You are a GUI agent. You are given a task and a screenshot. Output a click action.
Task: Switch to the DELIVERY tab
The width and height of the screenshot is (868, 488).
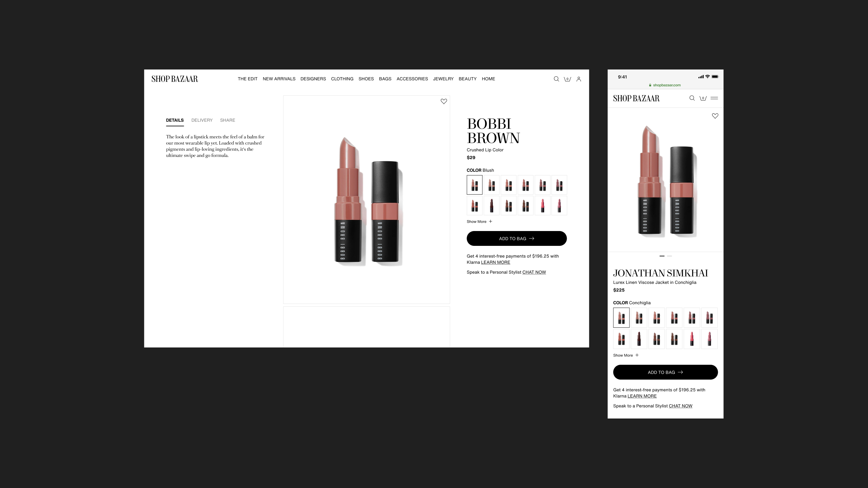pyautogui.click(x=202, y=120)
